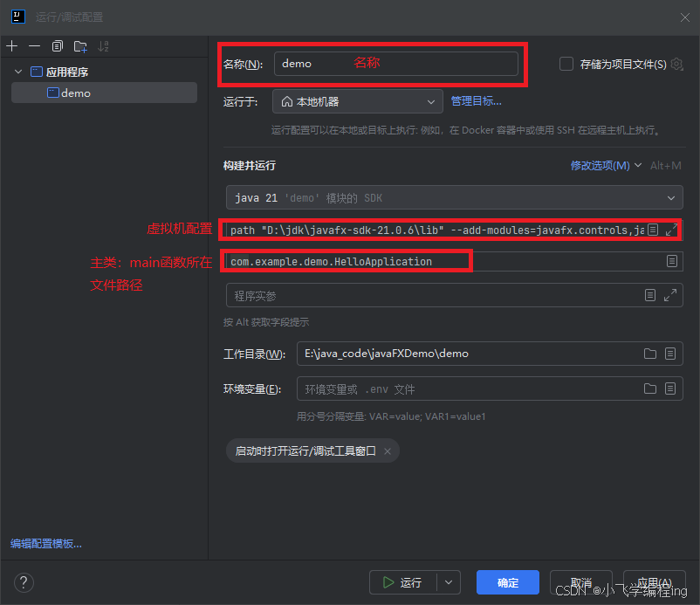Open the 修改选项 menu

606,166
